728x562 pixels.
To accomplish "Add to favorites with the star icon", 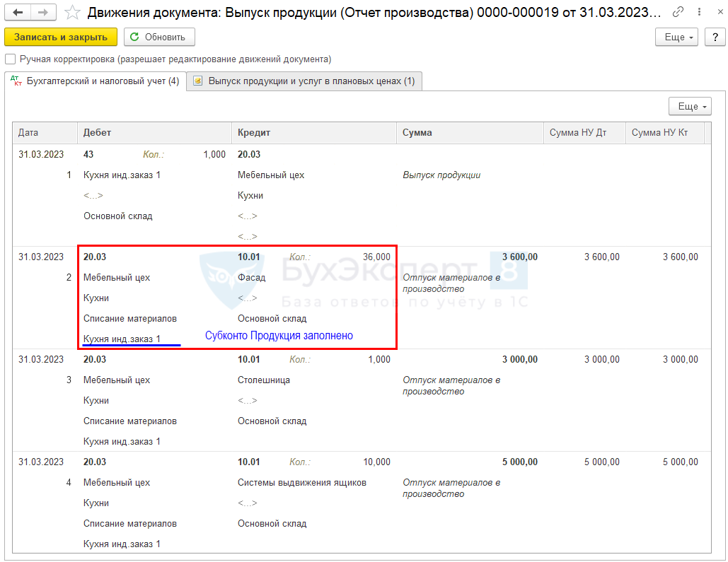I will point(72,13).
